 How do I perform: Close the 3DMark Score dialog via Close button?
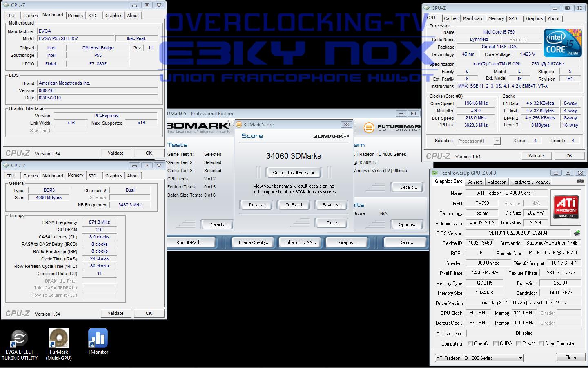coord(332,223)
